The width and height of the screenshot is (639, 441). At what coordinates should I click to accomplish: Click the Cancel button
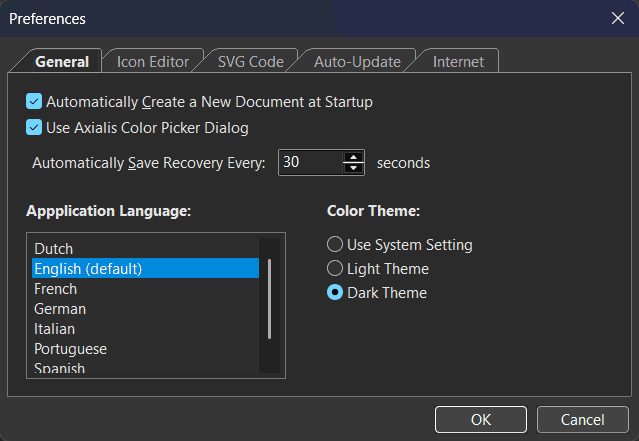(x=582, y=419)
